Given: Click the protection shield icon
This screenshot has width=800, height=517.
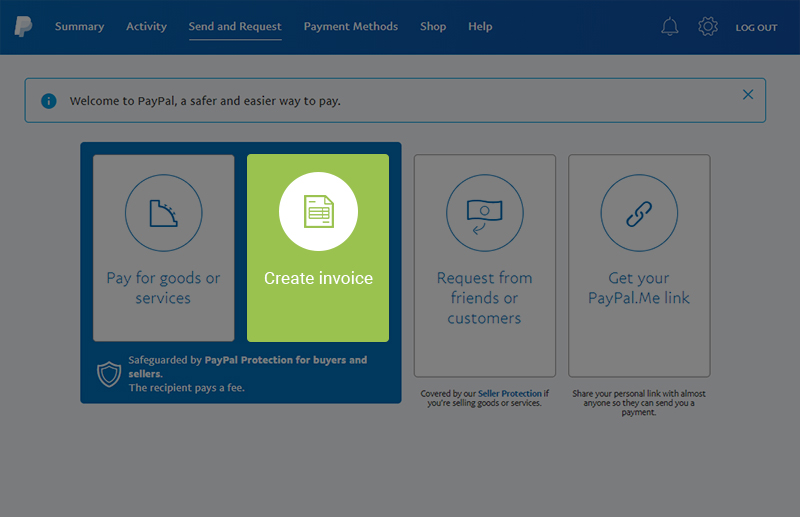Looking at the screenshot, I should (x=109, y=374).
